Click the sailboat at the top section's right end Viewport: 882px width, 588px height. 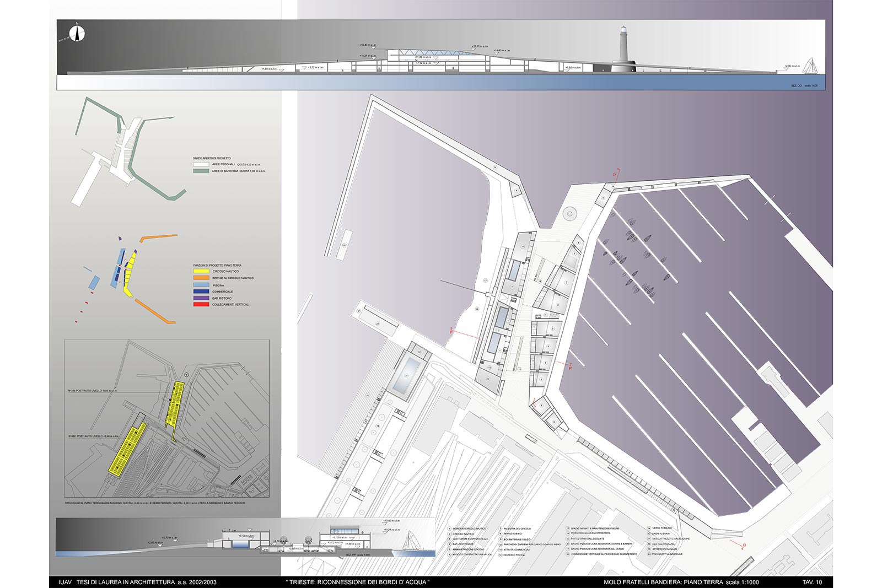(x=811, y=64)
